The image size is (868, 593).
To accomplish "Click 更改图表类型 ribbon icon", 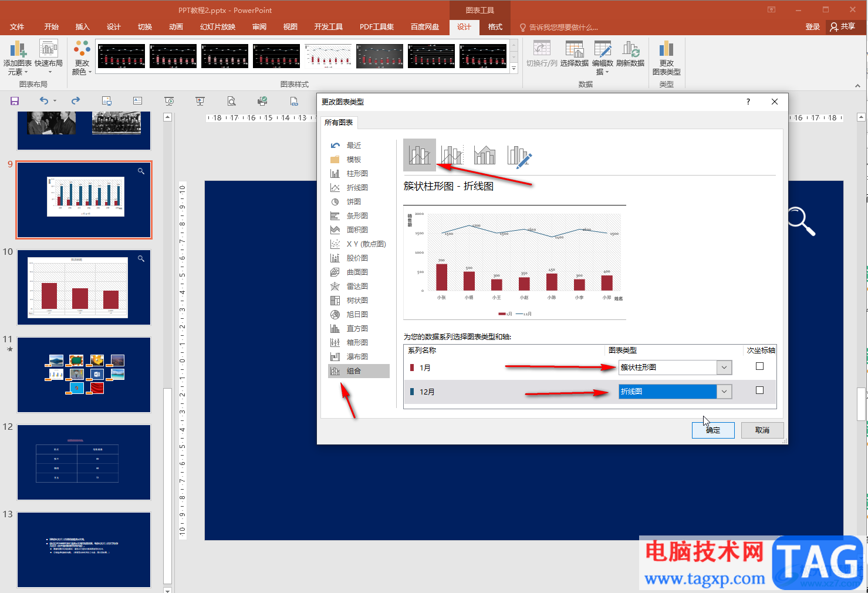I will click(666, 58).
